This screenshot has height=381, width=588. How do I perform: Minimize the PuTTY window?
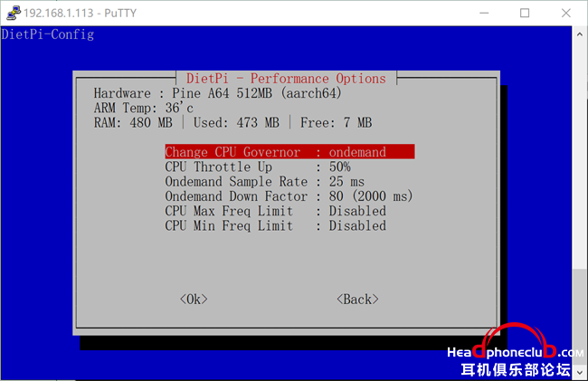(484, 14)
